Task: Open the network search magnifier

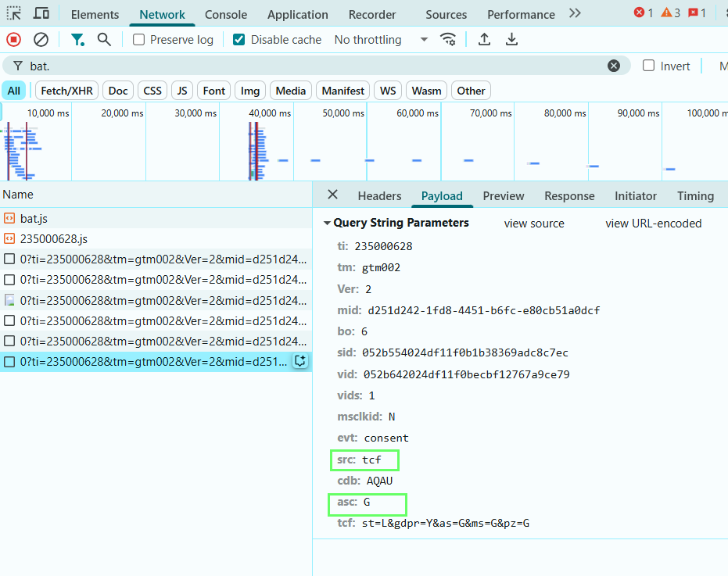Action: [x=104, y=40]
